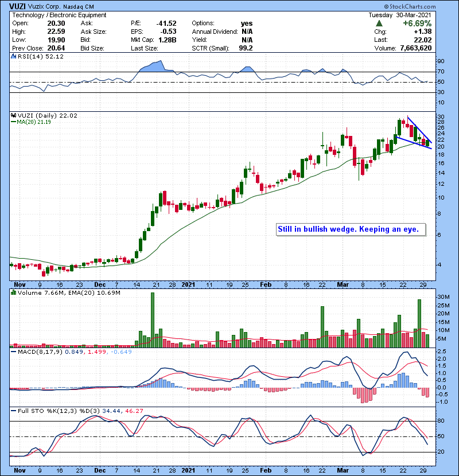The image size is (459, 476).
Task: Click the green up-arrow change icon
Action: 379,23
